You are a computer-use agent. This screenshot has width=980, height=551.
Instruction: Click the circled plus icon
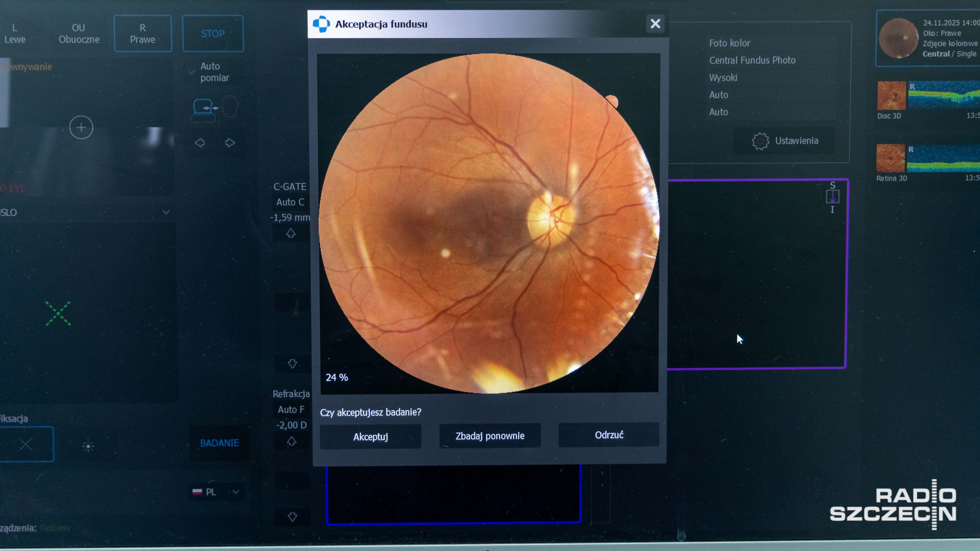point(81,127)
